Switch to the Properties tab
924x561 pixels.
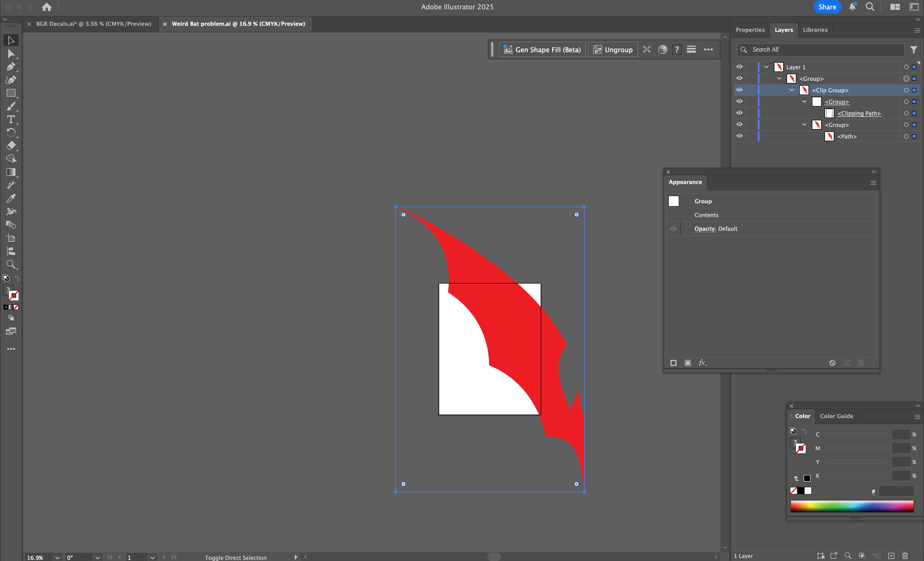coord(750,30)
